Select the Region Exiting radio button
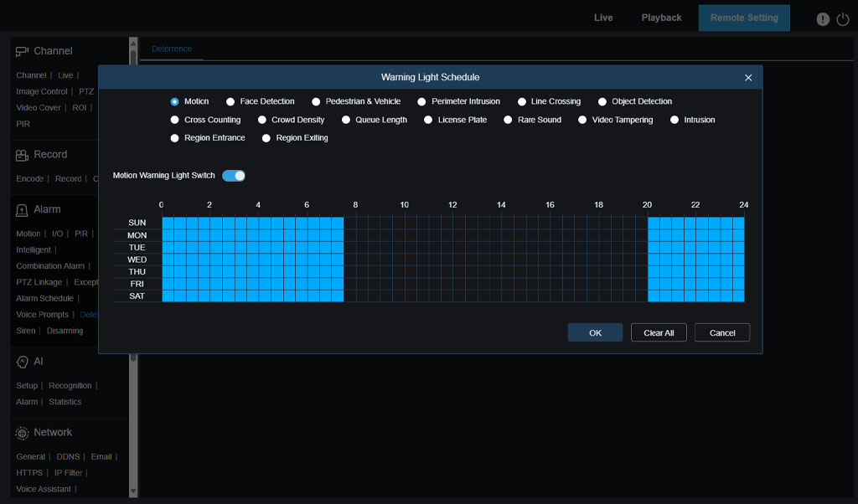Image resolution: width=858 pixels, height=504 pixels. (266, 138)
